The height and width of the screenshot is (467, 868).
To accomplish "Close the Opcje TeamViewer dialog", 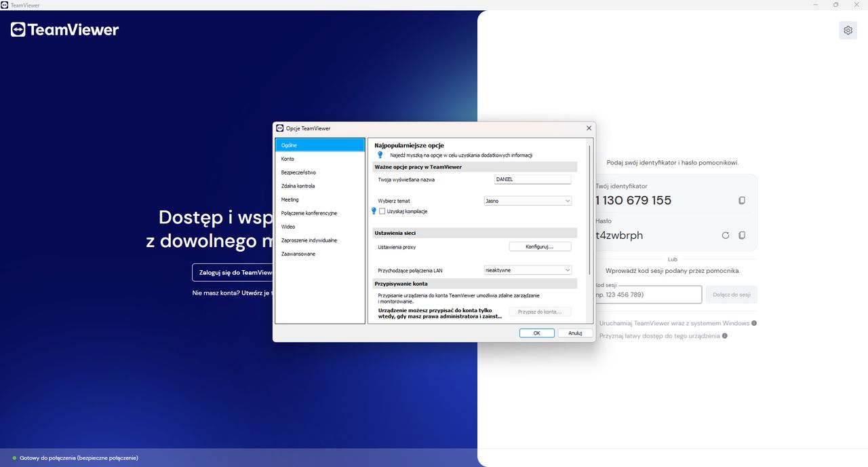I will click(x=589, y=128).
